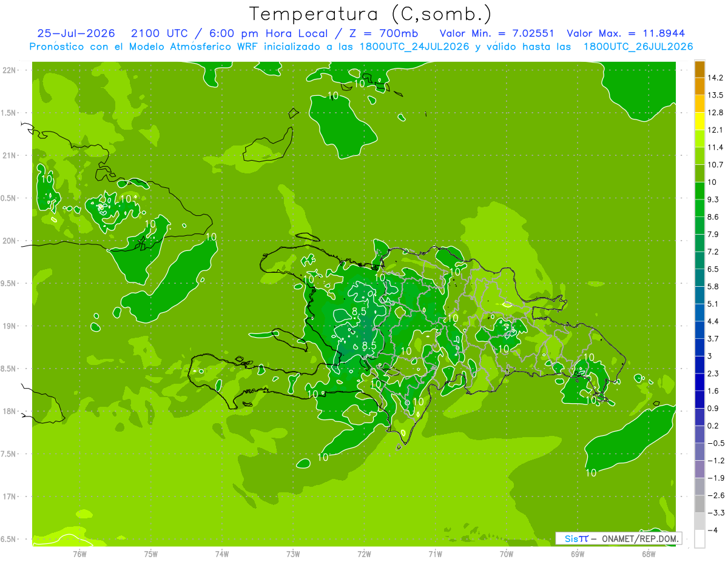Click the '10.7' colorbar legend value
This screenshot has width=728, height=562.
[x=715, y=164]
